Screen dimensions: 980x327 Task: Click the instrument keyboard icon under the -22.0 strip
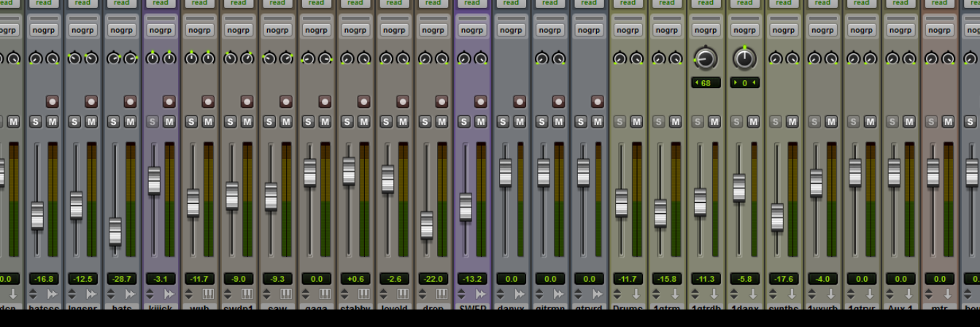[441, 293]
